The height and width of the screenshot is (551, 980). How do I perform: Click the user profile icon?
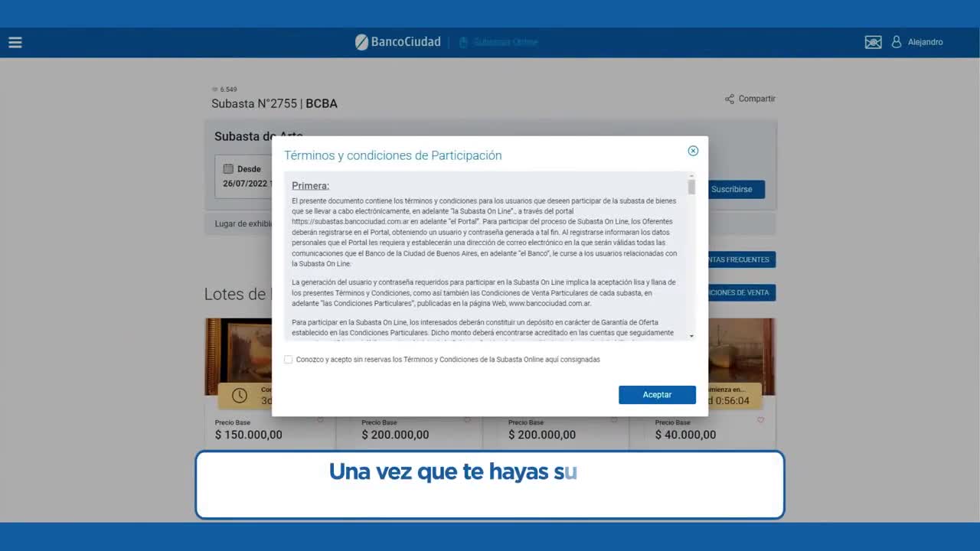click(x=897, y=42)
